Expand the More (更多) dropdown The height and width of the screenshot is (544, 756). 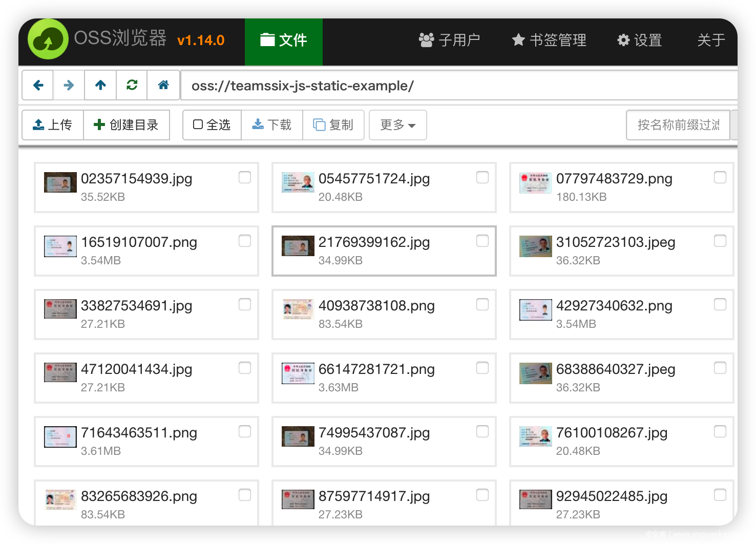[x=397, y=125]
